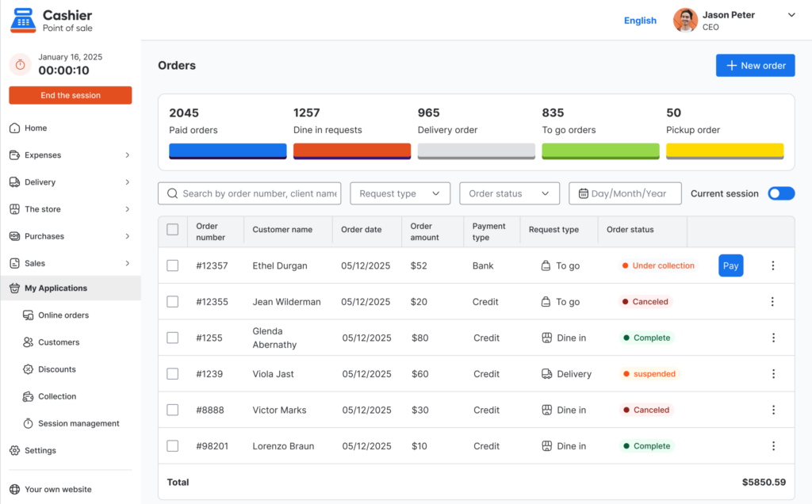
Task: Click the End the session button
Action: [71, 95]
